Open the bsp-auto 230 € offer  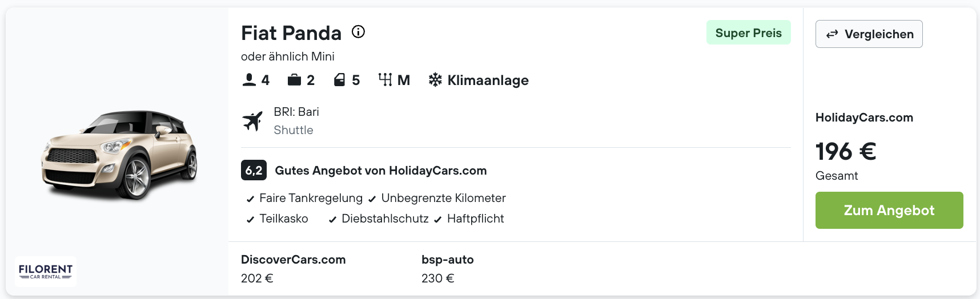click(447, 269)
